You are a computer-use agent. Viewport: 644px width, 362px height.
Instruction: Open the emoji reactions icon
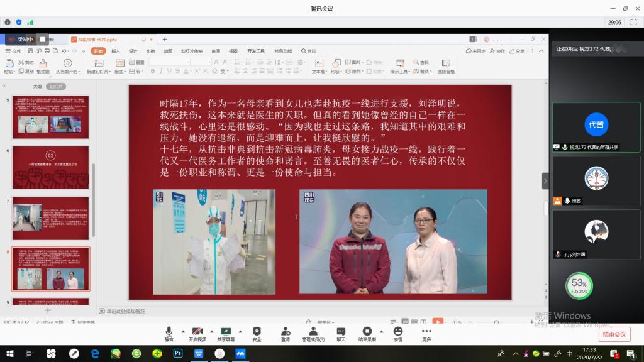pos(397,332)
